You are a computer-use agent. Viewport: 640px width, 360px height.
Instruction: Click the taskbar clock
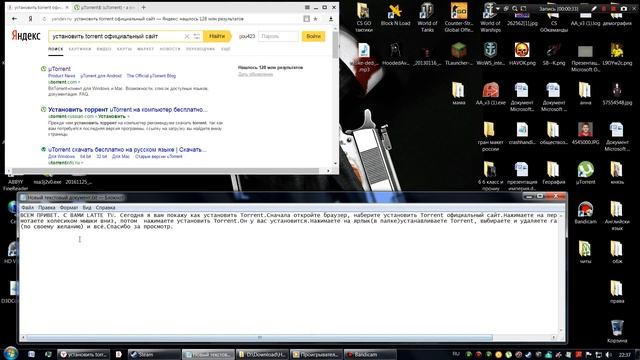tap(624, 355)
